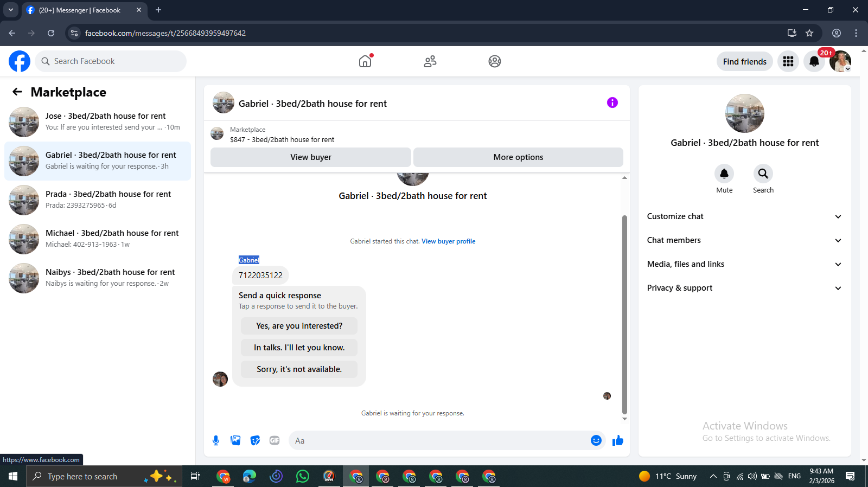Click the taskbar clock showing 9:43 AM
The height and width of the screenshot is (487, 868).
821,476
